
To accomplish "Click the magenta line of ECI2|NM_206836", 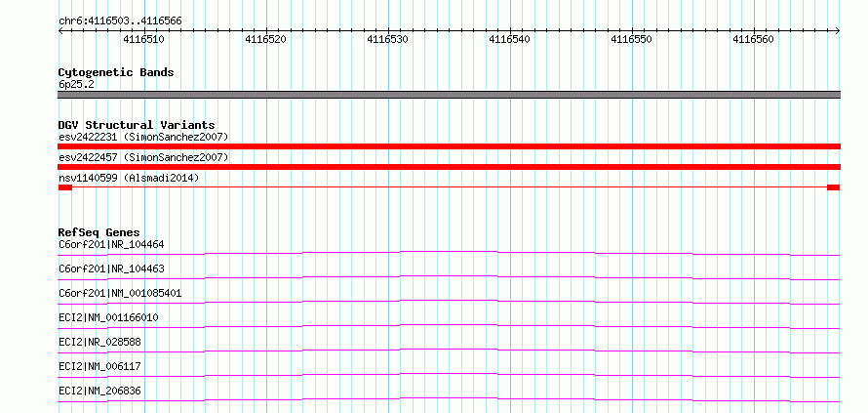I will pos(449,399).
